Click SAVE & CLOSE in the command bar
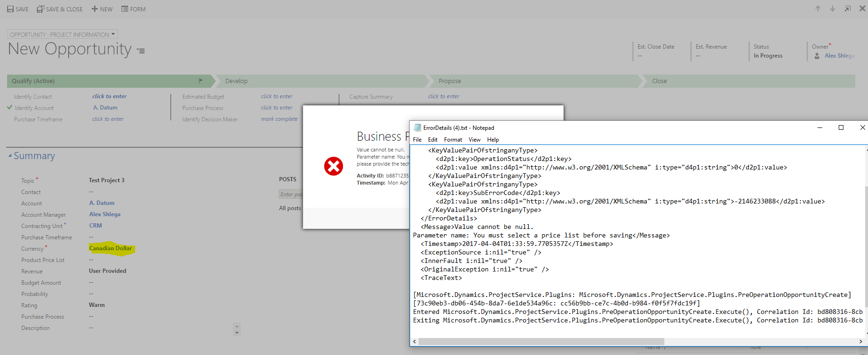 coord(60,9)
